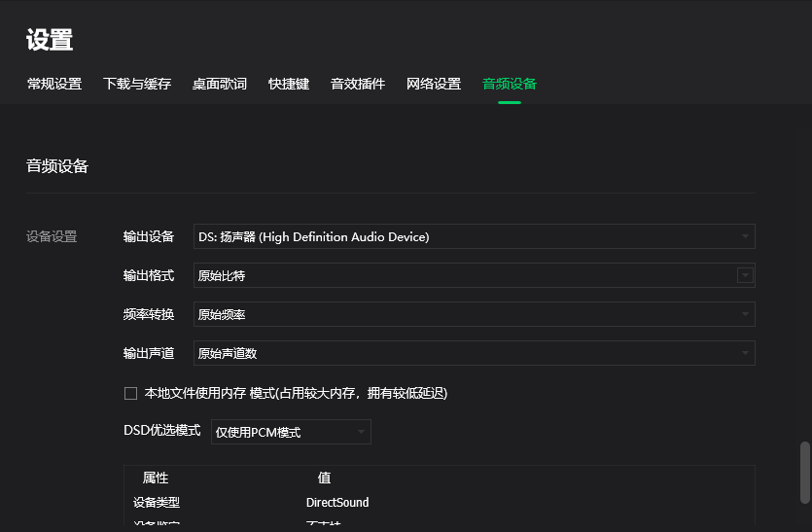The height and width of the screenshot is (532, 812).
Task: Click the 设备设置 section label
Action: pos(52,236)
